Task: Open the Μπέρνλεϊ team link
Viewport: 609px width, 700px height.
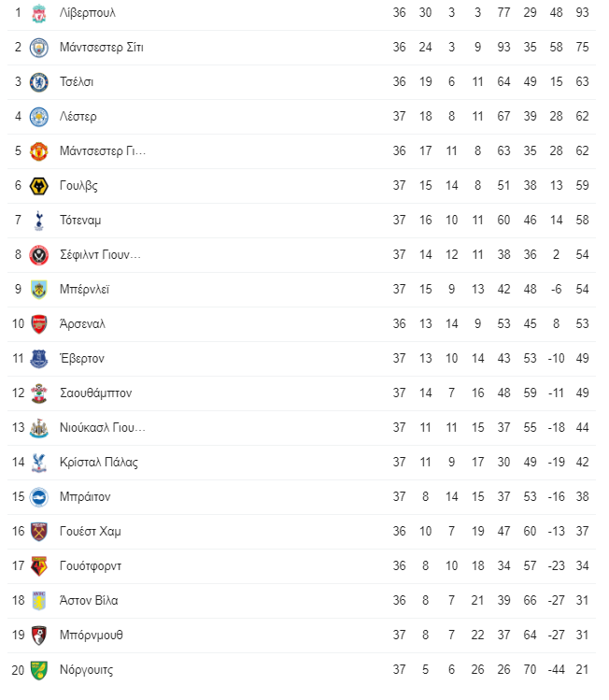Action: [x=84, y=290]
